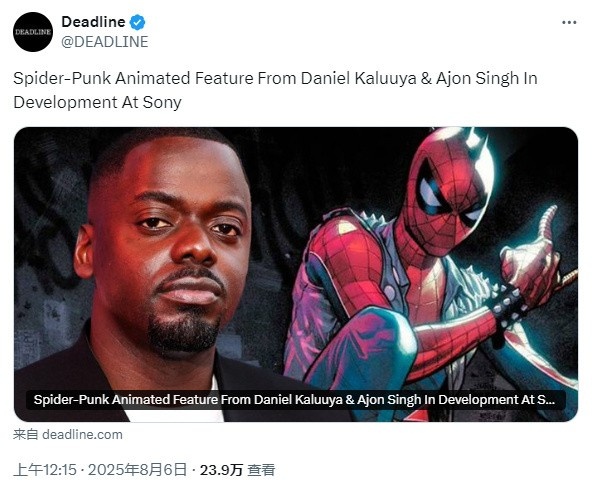
Task: Click the 查看 views label
Action: tap(261, 470)
